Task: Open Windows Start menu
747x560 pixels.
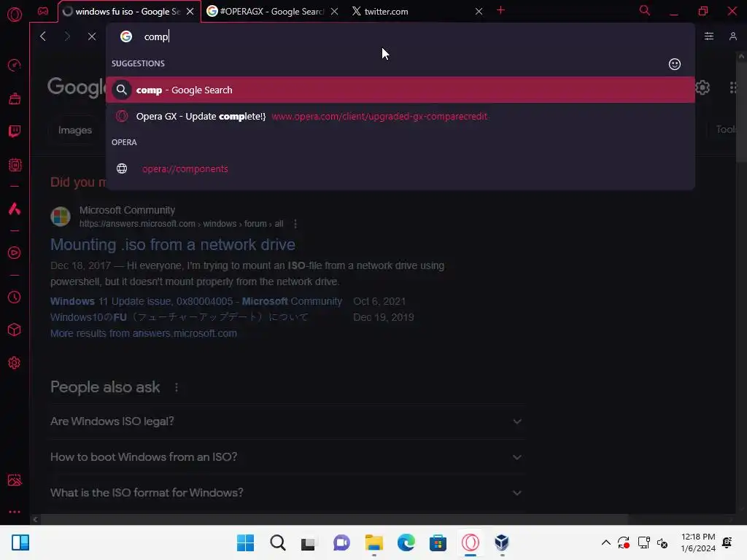Action: pos(245,542)
